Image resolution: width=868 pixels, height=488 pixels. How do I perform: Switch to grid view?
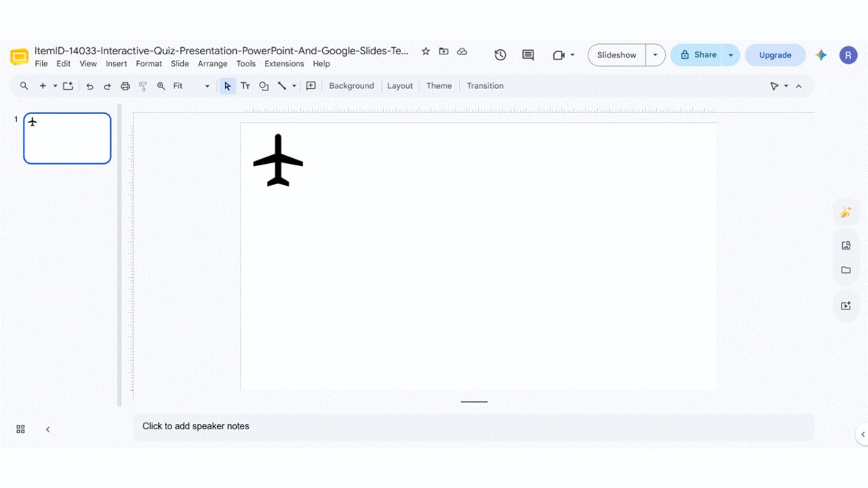[x=21, y=428]
